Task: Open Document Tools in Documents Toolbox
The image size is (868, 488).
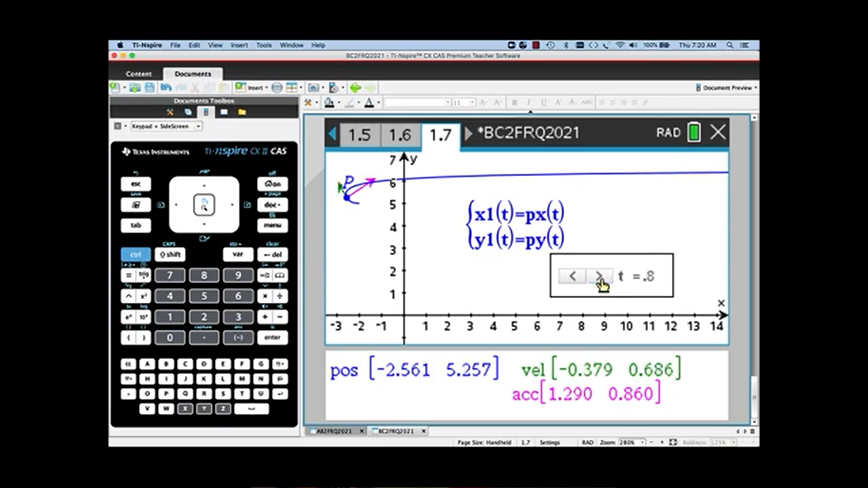Action: (170, 112)
